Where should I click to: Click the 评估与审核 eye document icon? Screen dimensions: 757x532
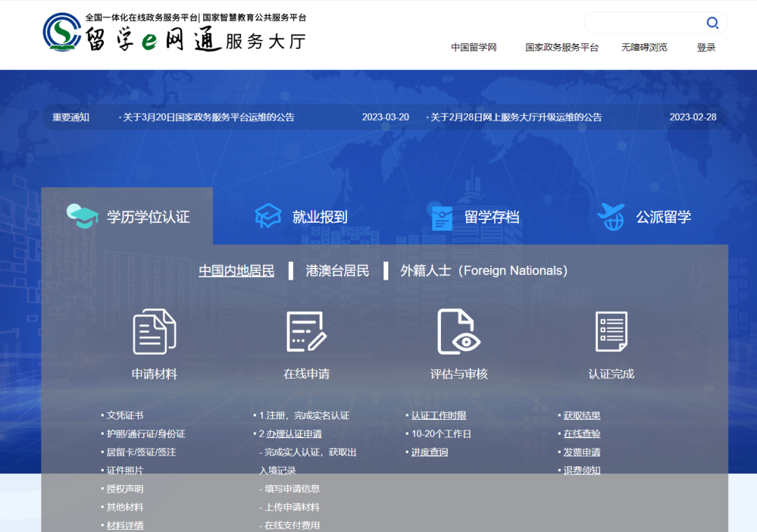click(458, 332)
